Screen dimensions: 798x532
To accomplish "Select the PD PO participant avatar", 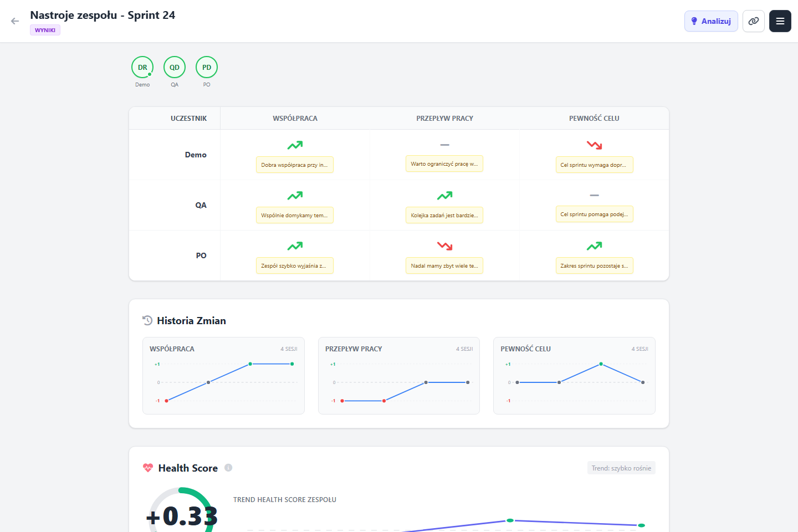I will (x=207, y=67).
